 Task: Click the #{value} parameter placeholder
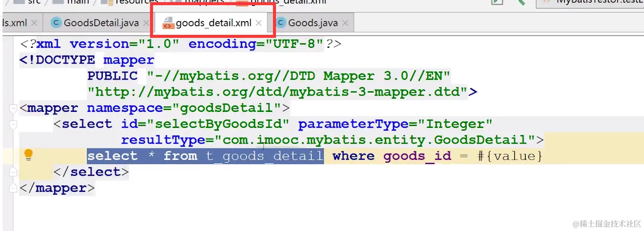(x=510, y=156)
